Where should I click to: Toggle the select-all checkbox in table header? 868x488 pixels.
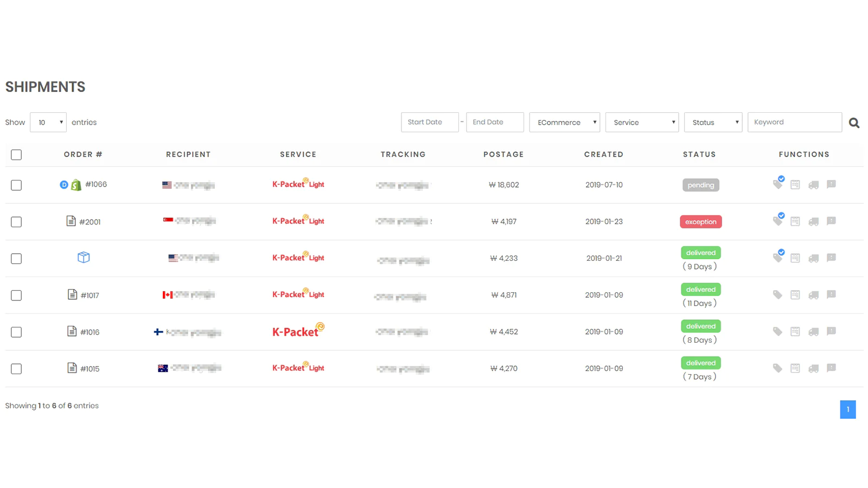click(16, 155)
